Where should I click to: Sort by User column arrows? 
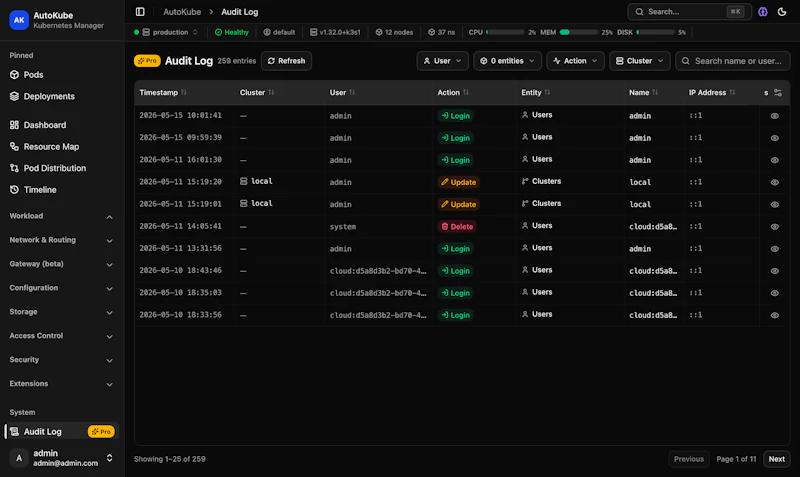pos(352,92)
